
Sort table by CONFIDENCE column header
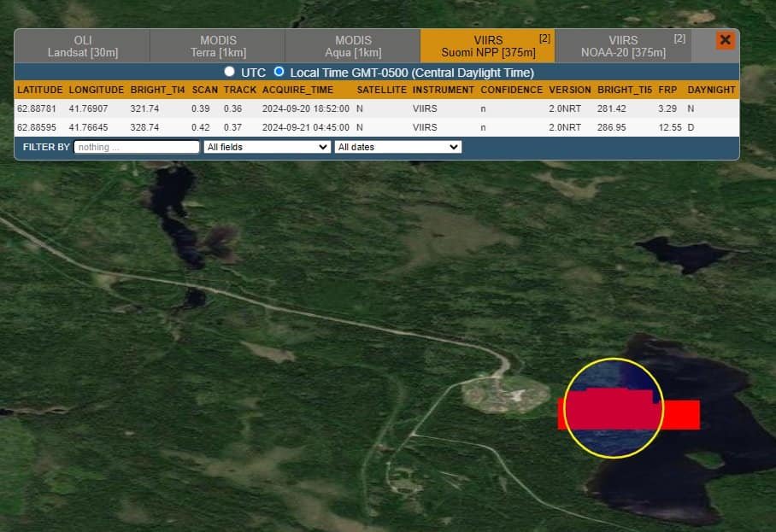click(511, 90)
